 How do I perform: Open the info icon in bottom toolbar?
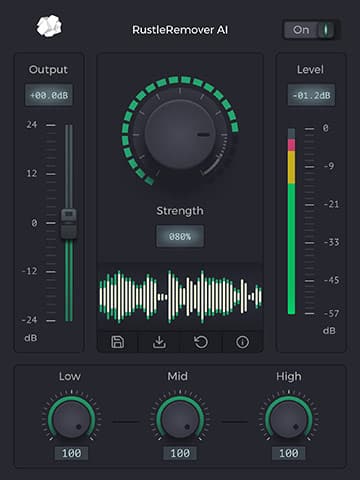click(242, 342)
